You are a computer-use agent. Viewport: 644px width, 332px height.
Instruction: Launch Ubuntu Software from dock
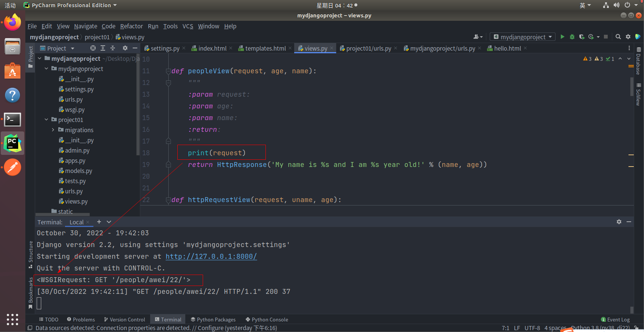tap(12, 71)
